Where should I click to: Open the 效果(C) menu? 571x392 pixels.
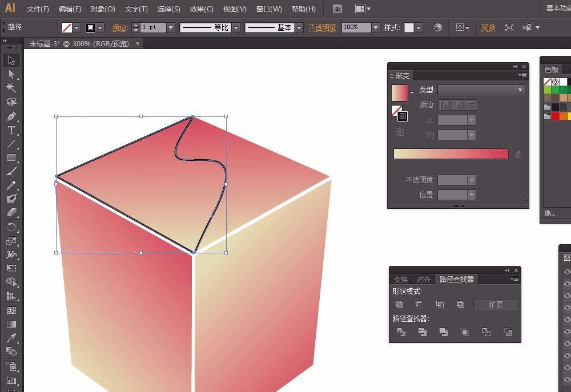click(201, 9)
